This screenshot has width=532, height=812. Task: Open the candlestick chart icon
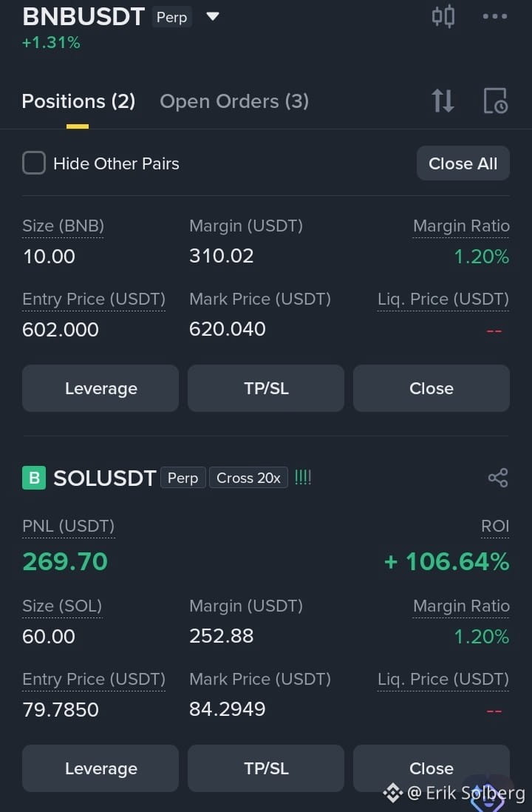tap(443, 16)
